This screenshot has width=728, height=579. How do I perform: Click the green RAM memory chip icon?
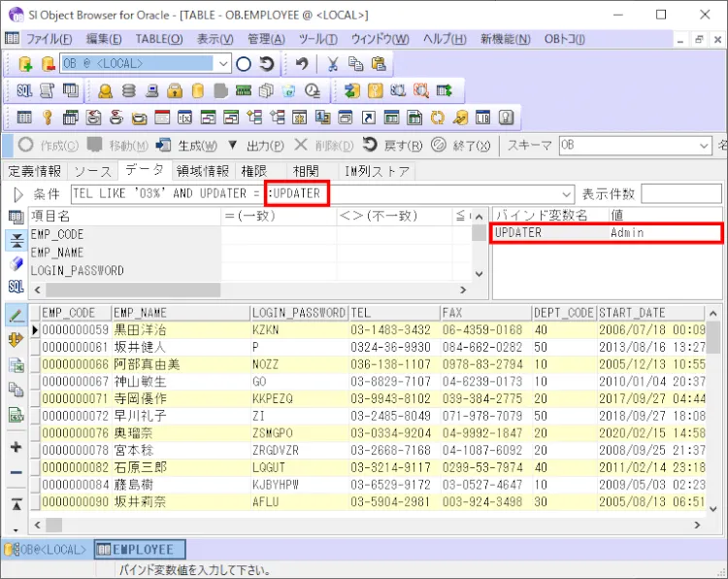click(244, 90)
